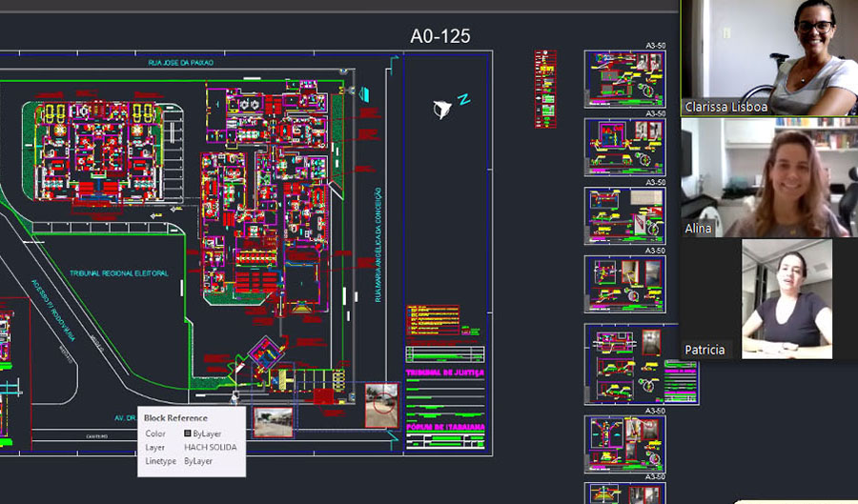Select the site photo with red circle
Screen dimensions: 858x504
(x=381, y=405)
